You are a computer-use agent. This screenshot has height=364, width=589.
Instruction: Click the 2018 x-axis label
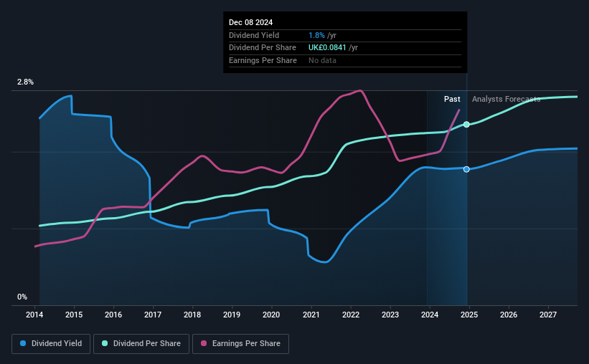pos(192,315)
